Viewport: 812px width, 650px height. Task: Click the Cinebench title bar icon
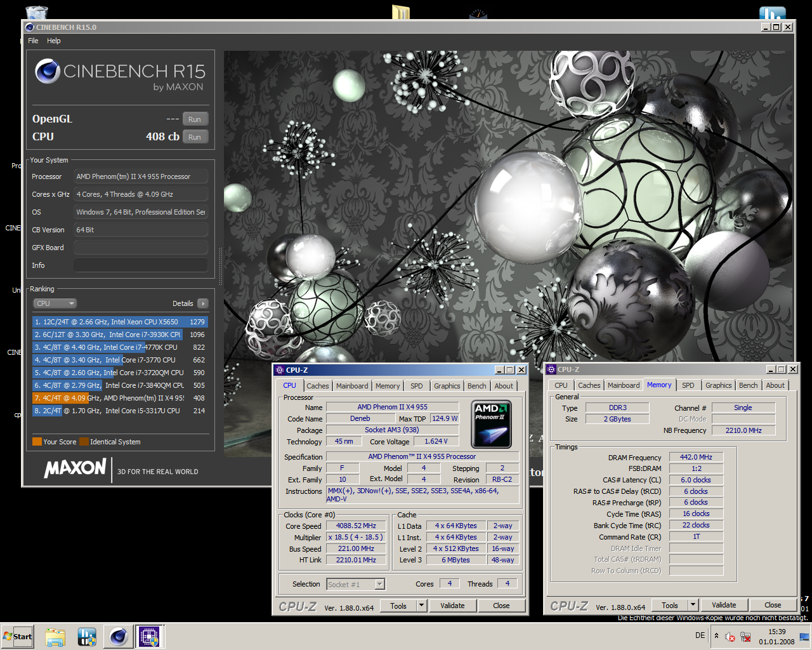pos(30,27)
